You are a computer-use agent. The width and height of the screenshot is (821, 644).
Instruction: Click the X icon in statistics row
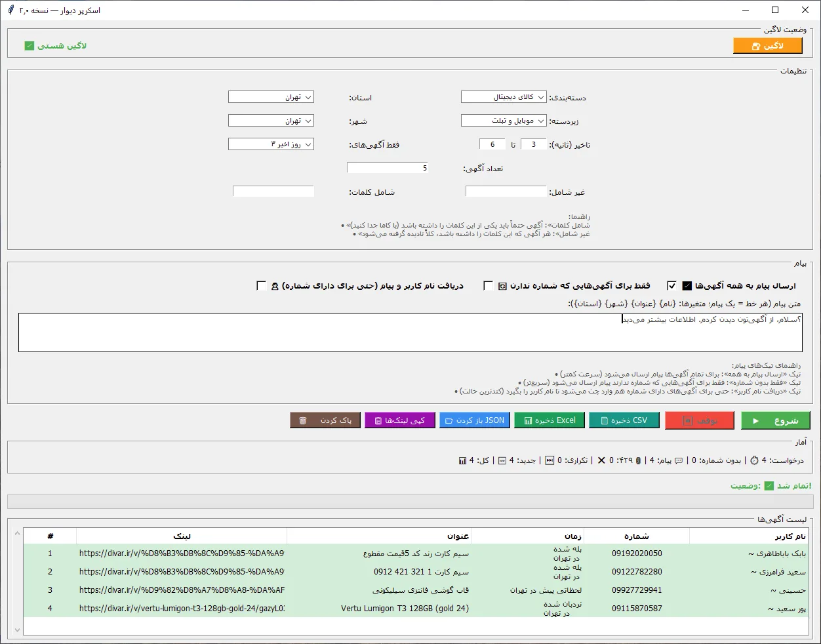coord(601,460)
